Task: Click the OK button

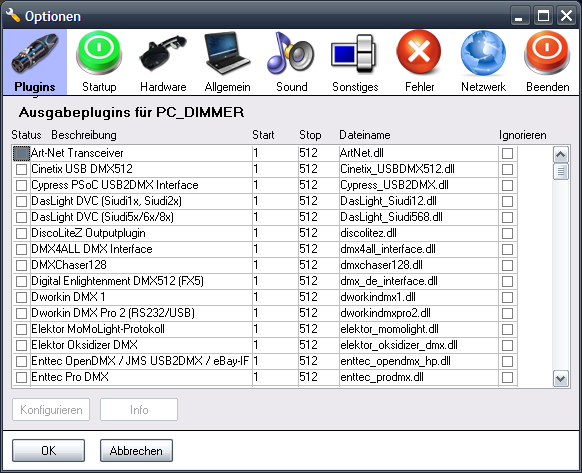Action: 49,451
